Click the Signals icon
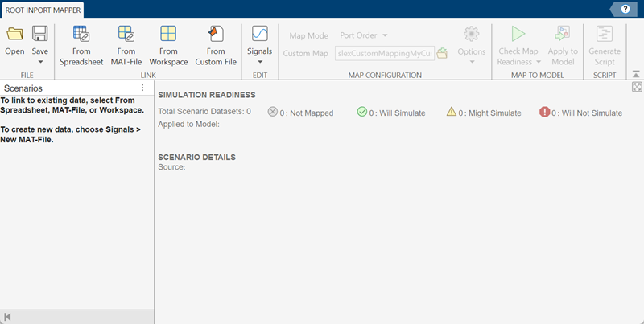 [x=259, y=35]
